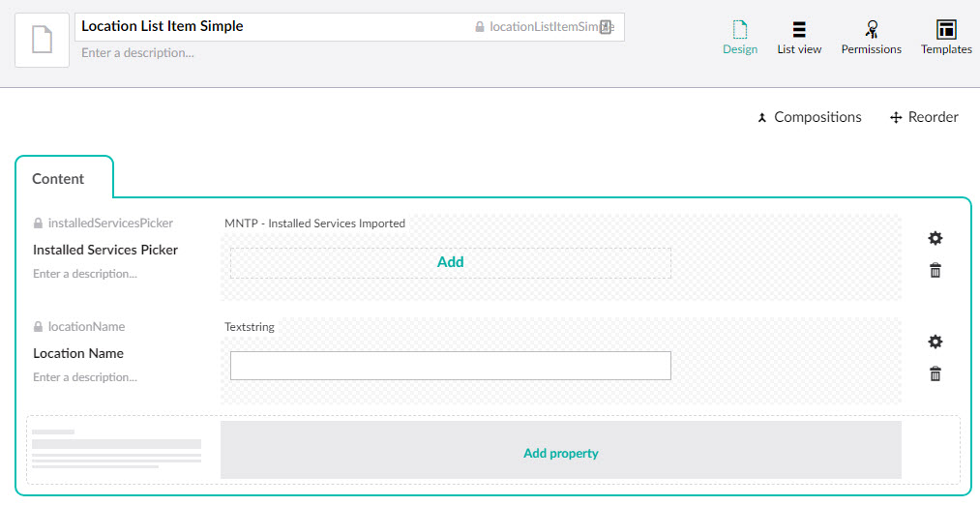The width and height of the screenshot is (980, 506).
Task: Unlock the installedServicesPicker alias lock
Action: (x=38, y=223)
